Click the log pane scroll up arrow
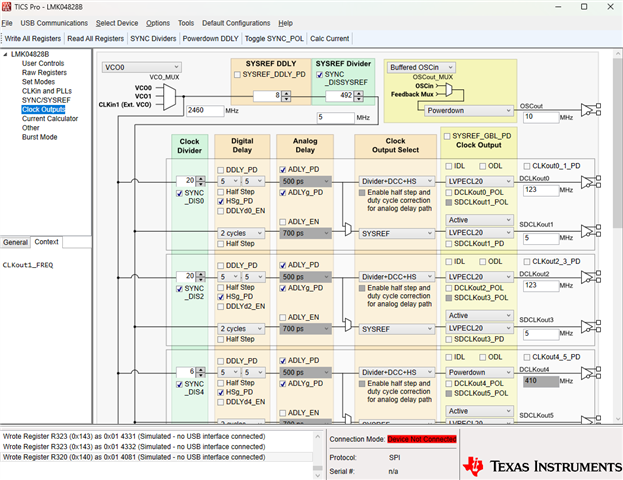 tap(317, 437)
